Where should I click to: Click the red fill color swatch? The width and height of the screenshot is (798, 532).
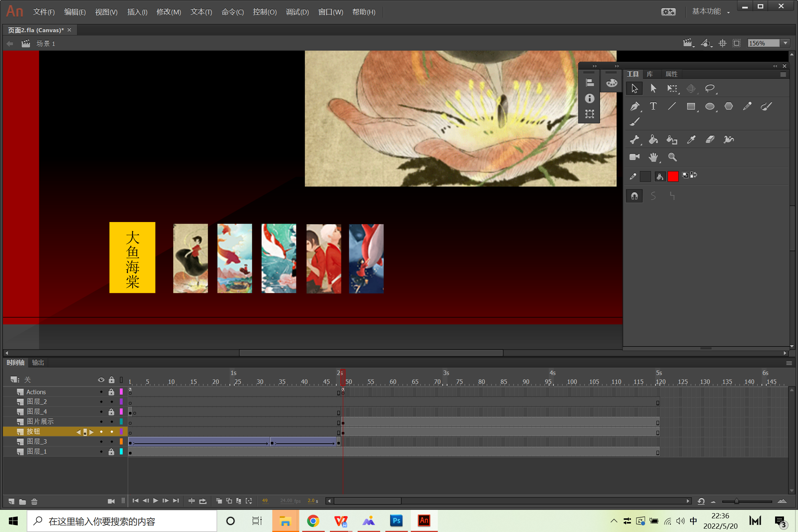(673, 177)
